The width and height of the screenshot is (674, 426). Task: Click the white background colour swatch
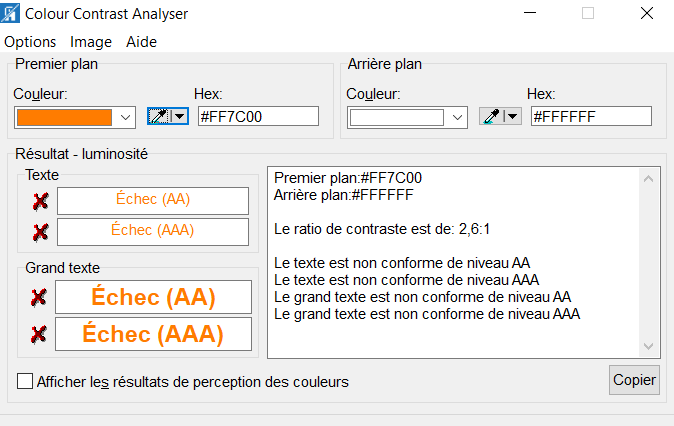tap(397, 117)
